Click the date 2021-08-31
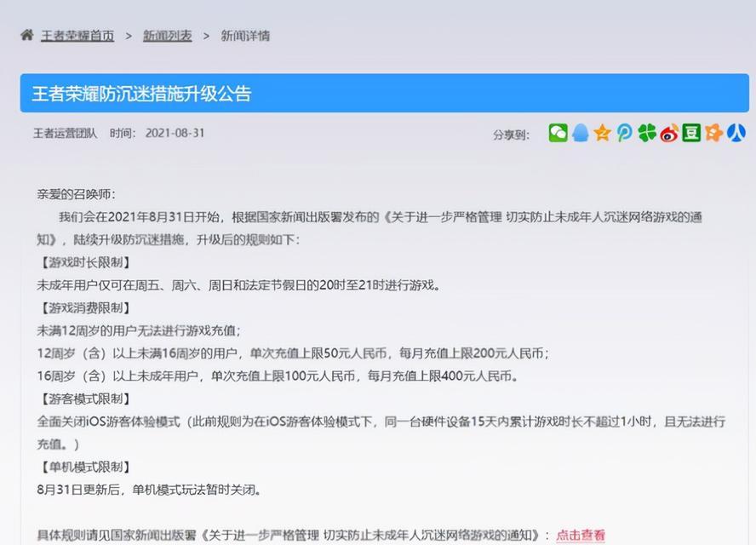 pyautogui.click(x=175, y=133)
